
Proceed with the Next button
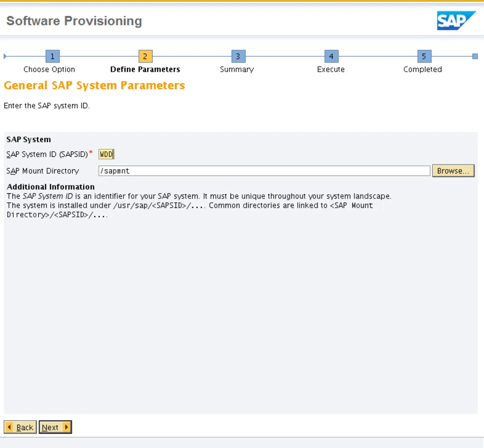pyautogui.click(x=55, y=427)
